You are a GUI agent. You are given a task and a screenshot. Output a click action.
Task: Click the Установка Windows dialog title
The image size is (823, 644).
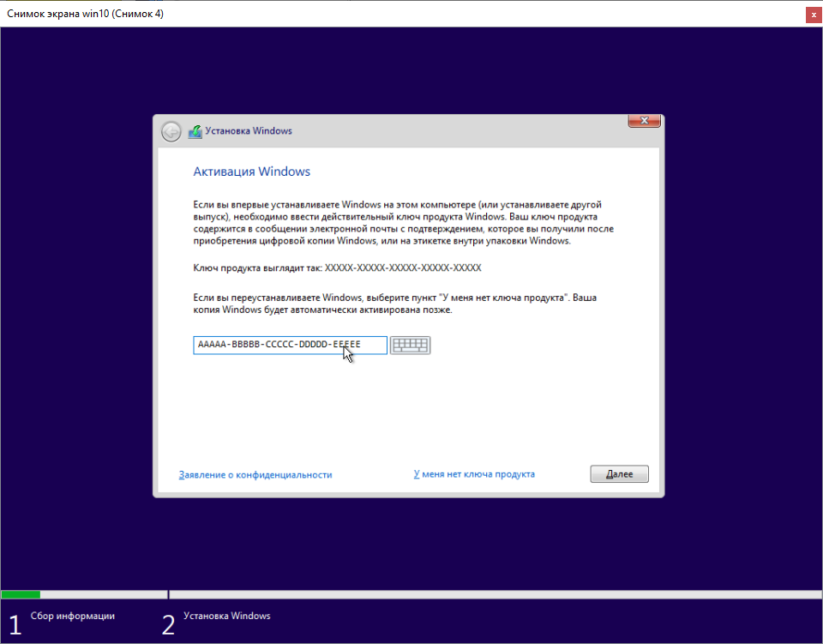click(249, 130)
